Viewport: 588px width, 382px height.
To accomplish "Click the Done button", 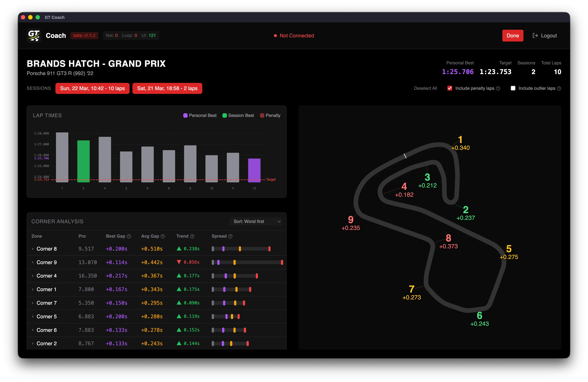I will coord(513,35).
